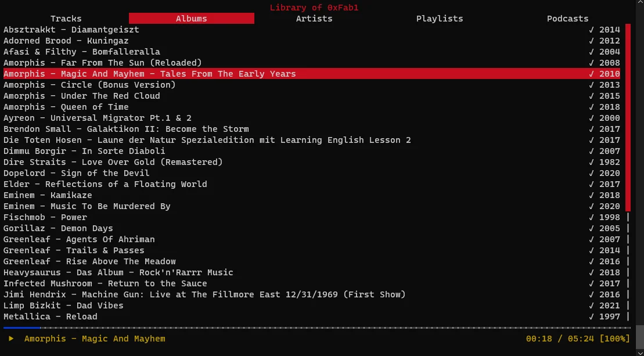Screen dimensions: 644x356
Task: Select the Playlists tab
Action: pyautogui.click(x=440, y=19)
